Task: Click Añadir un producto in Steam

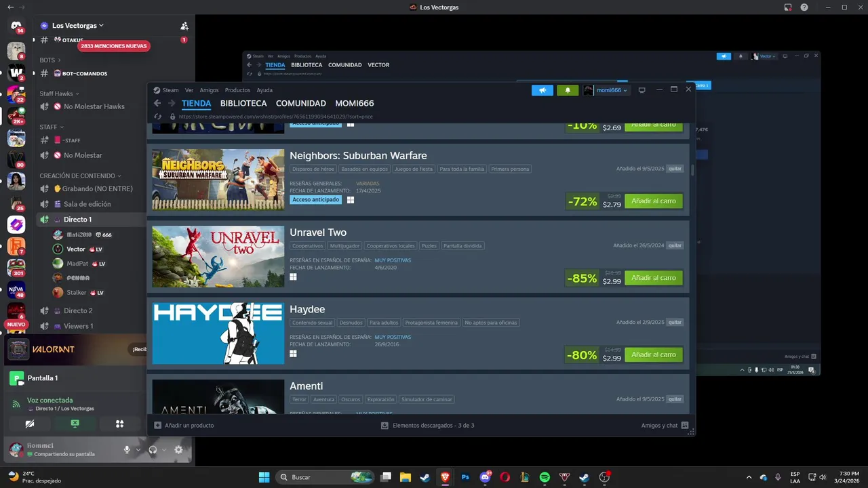Action: pos(184,426)
